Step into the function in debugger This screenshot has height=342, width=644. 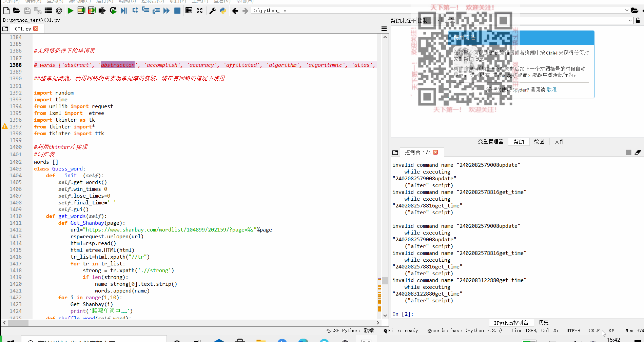pyautogui.click(x=145, y=11)
